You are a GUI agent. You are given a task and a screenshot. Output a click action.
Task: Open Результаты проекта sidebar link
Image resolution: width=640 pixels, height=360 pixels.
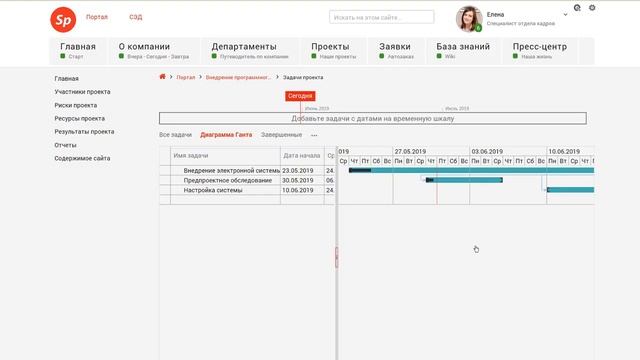84,132
